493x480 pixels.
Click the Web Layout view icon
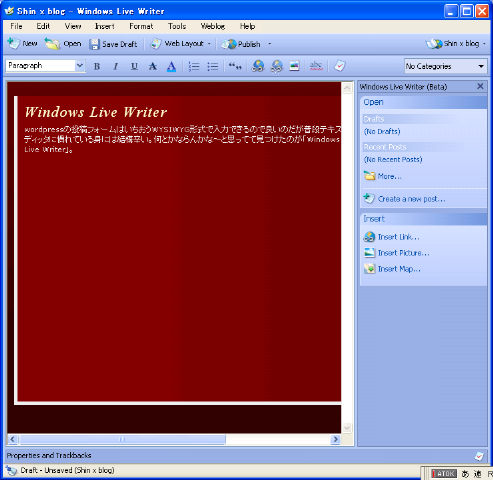[155, 44]
